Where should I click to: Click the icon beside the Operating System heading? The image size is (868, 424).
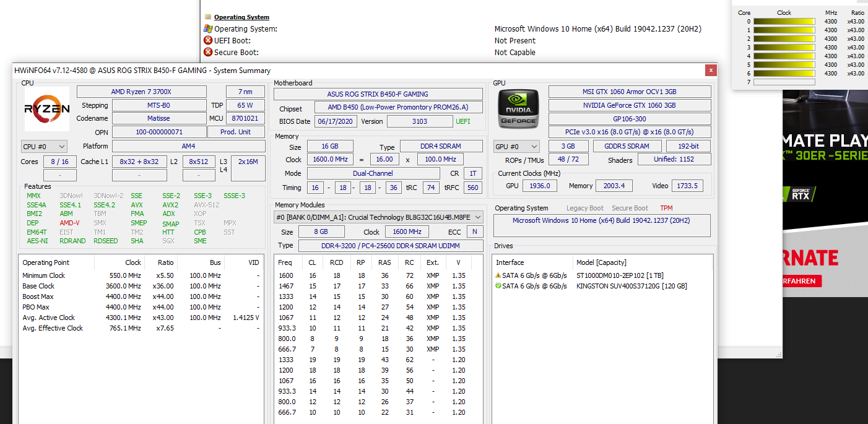[208, 17]
